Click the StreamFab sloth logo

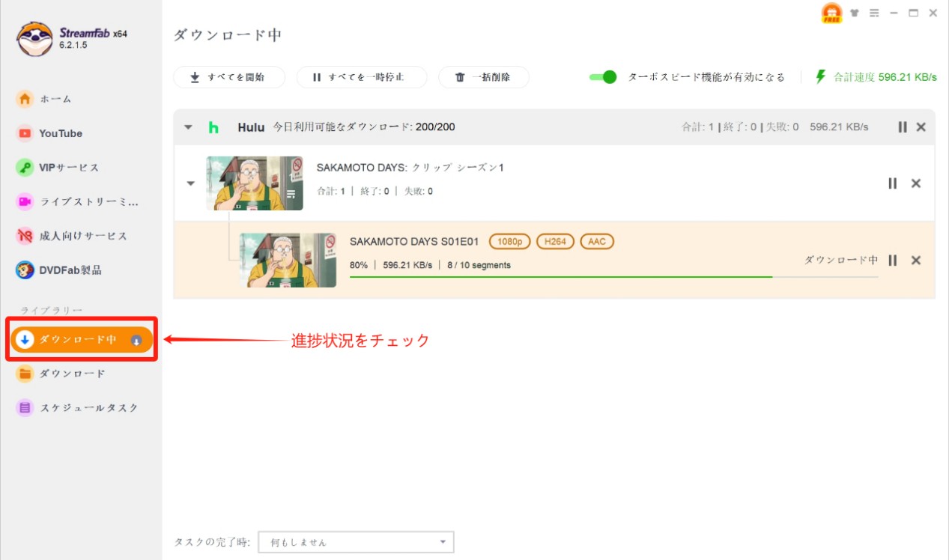pos(34,38)
